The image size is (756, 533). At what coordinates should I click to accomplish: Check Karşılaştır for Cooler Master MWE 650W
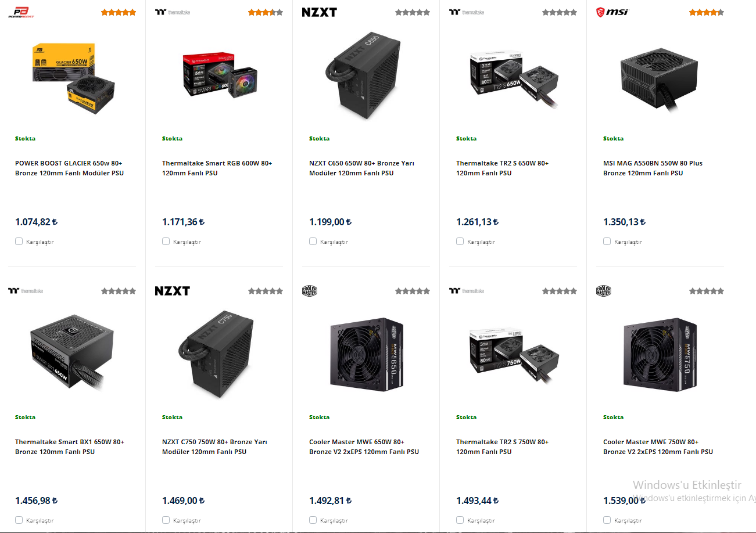click(313, 520)
